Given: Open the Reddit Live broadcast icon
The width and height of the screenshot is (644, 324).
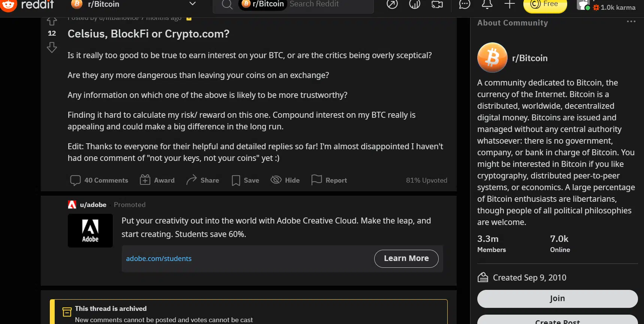Looking at the screenshot, I should click(x=437, y=4).
